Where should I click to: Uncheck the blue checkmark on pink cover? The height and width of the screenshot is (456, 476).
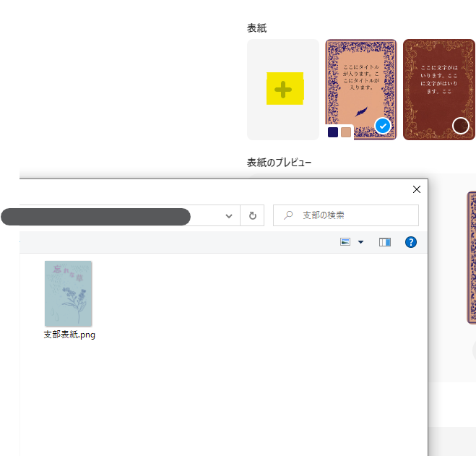[383, 126]
